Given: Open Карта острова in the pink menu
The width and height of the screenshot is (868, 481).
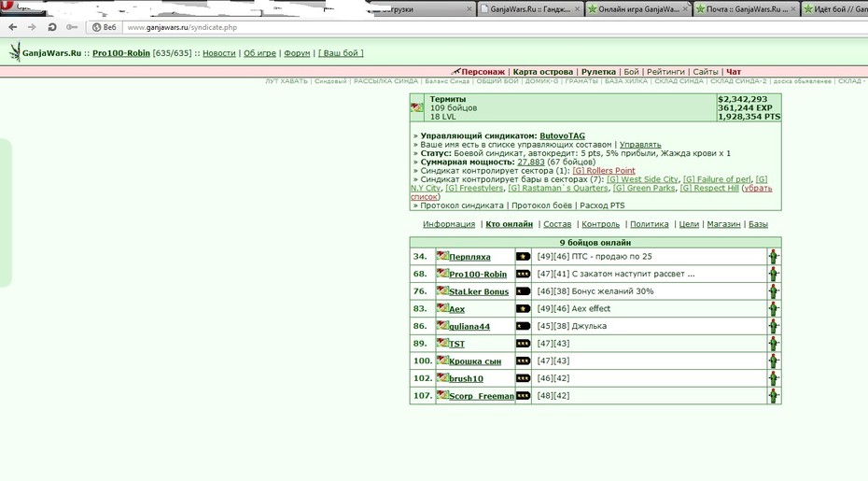Looking at the screenshot, I should point(542,72).
